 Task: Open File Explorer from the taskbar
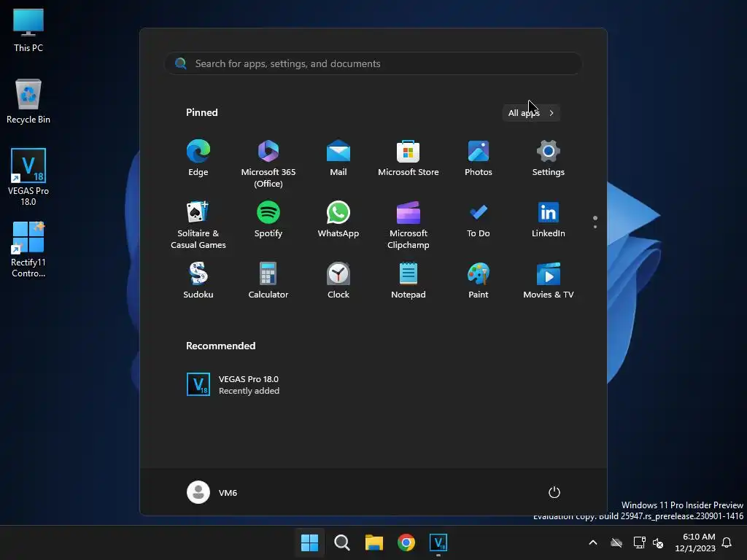[374, 542]
